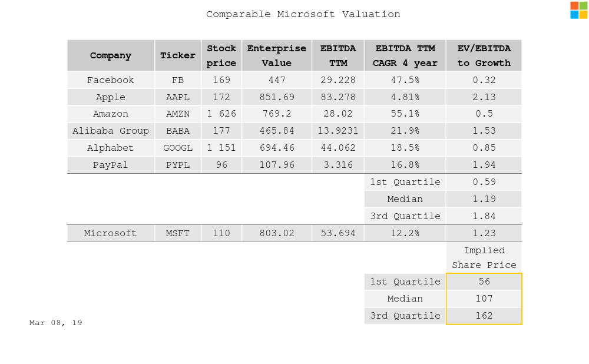Image resolution: width=589 pixels, height=364 pixels.
Task: Select PayPal's enterprise value 107.96
Action: (276, 165)
